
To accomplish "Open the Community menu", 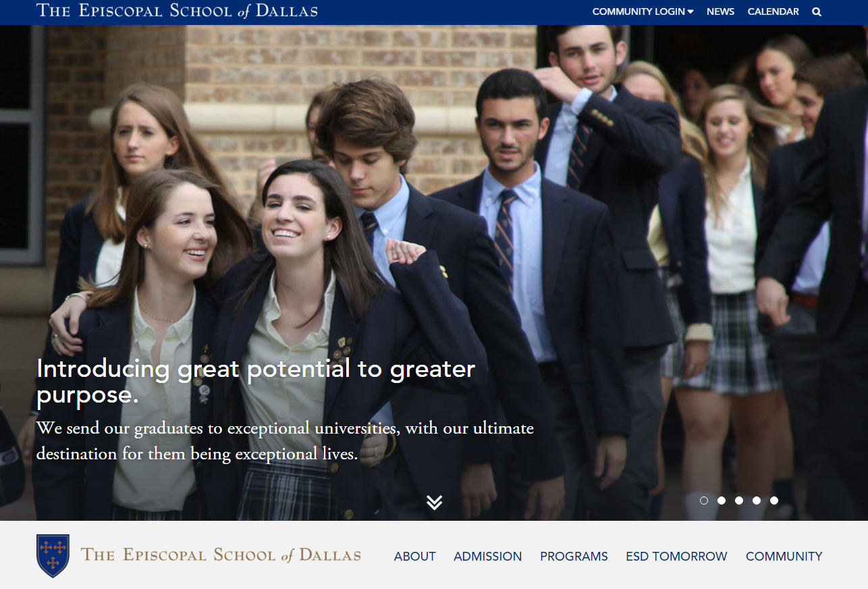I will click(x=784, y=557).
